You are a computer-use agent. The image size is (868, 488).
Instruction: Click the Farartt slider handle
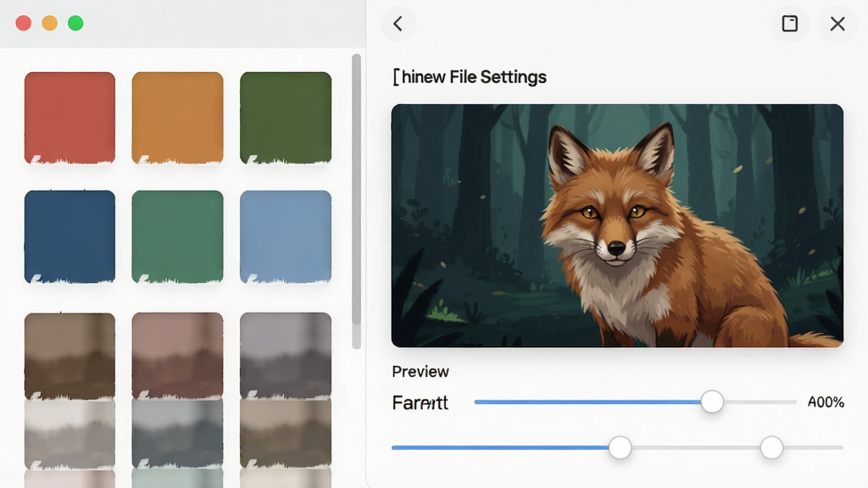[712, 402]
